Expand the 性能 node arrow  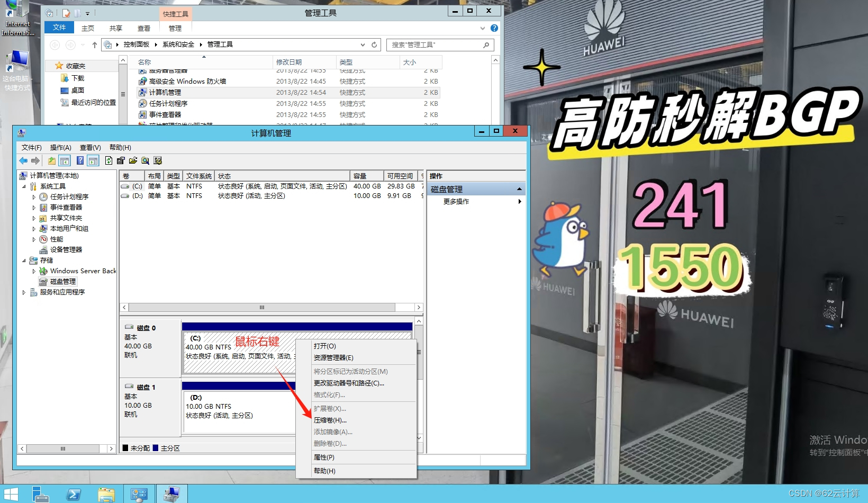click(x=34, y=239)
